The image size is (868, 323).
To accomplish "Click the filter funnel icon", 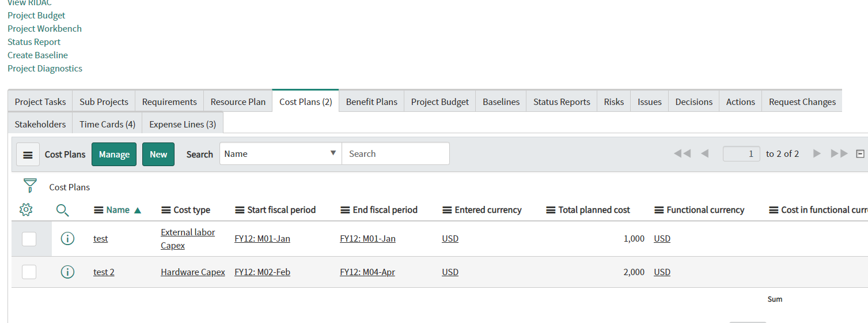I will (x=30, y=186).
